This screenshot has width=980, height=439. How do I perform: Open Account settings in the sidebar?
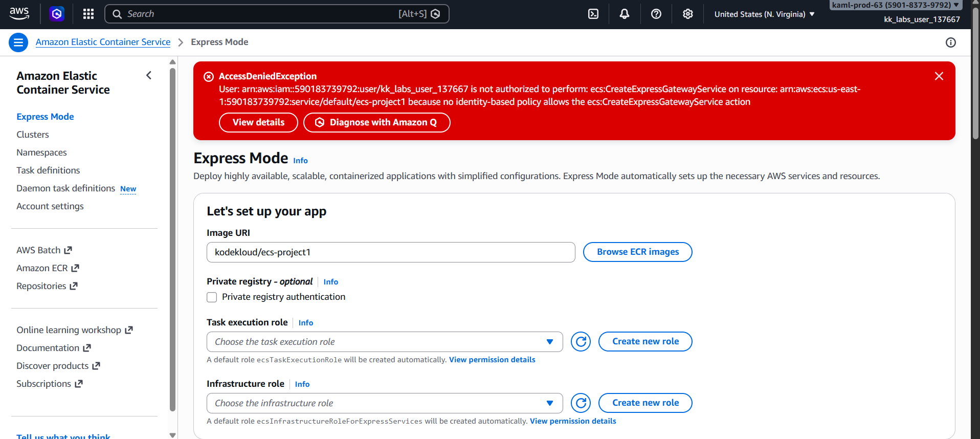[50, 206]
